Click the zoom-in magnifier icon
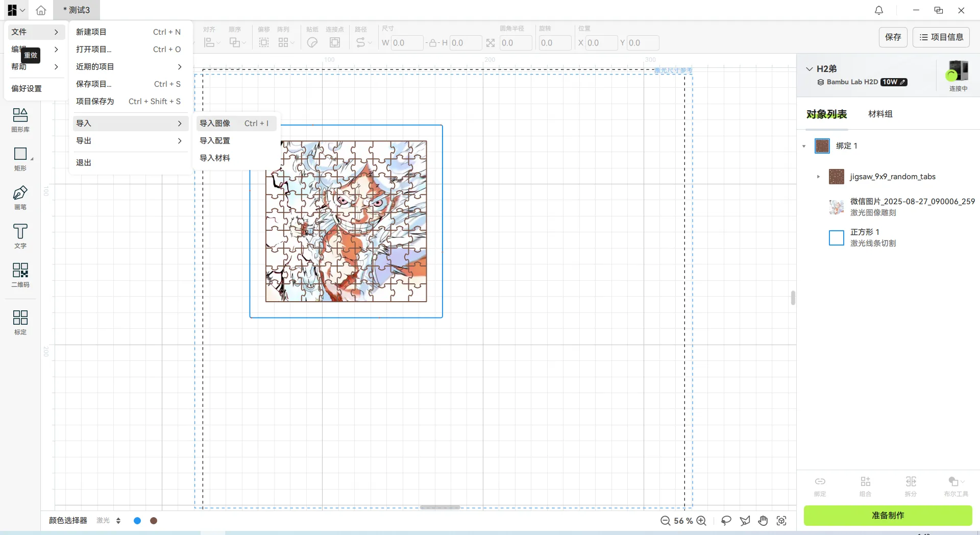The height and width of the screenshot is (535, 980). [x=701, y=521]
